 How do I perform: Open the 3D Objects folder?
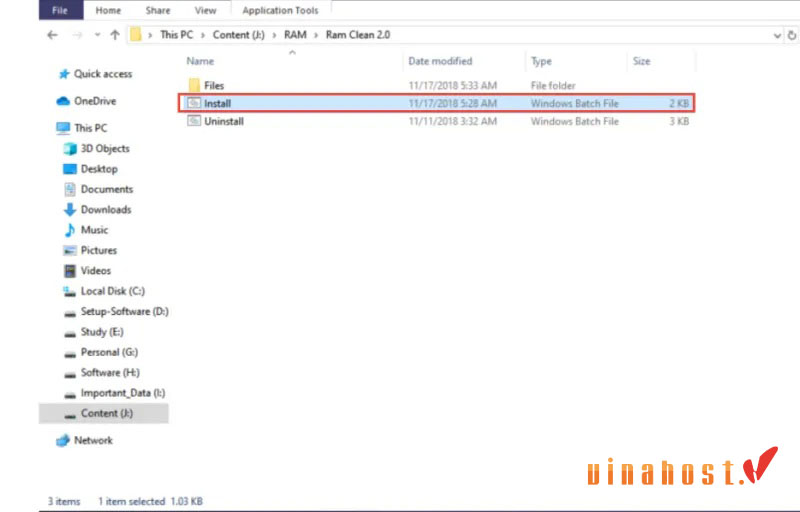pyautogui.click(x=104, y=148)
